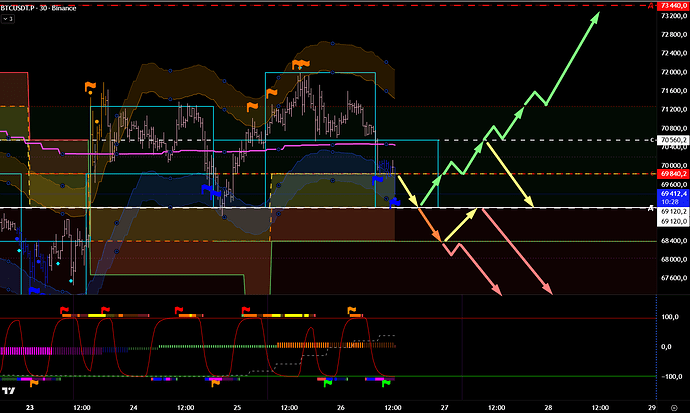Click the 72000,0 label on price axis
Image resolution: width=690 pixels, height=413 pixels.
pos(672,73)
